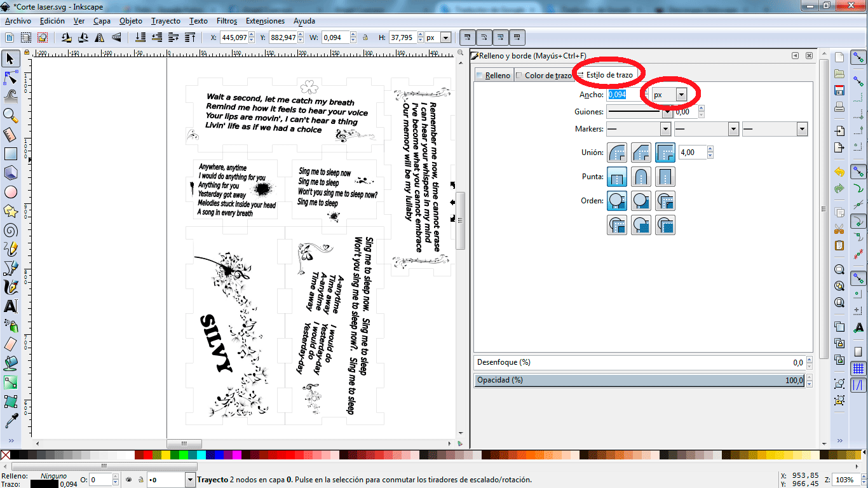
Task: Select second Orden paint order option
Action: coord(641,201)
